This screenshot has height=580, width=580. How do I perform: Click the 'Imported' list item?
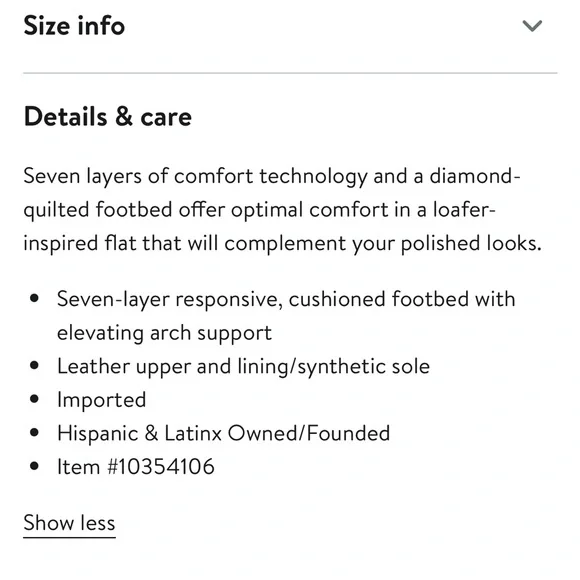pyautogui.click(x=102, y=400)
